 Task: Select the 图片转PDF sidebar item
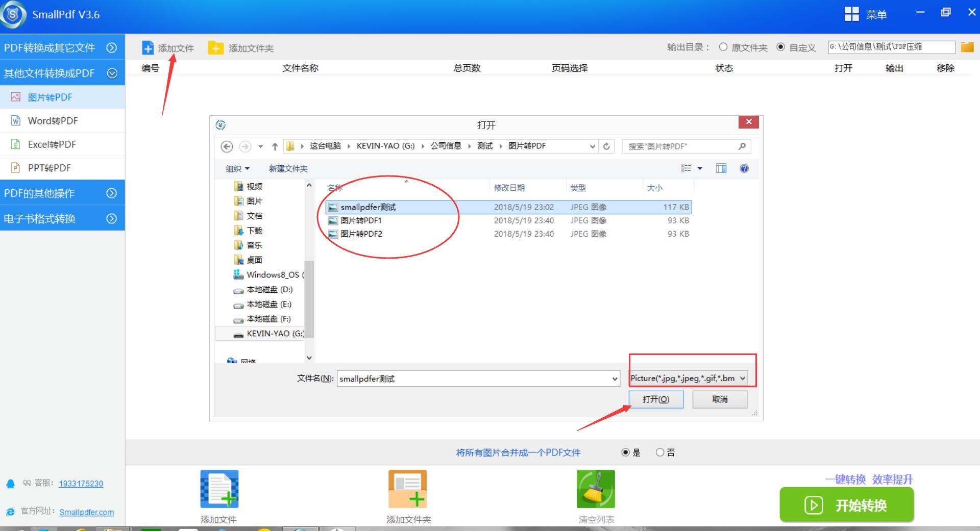point(62,97)
